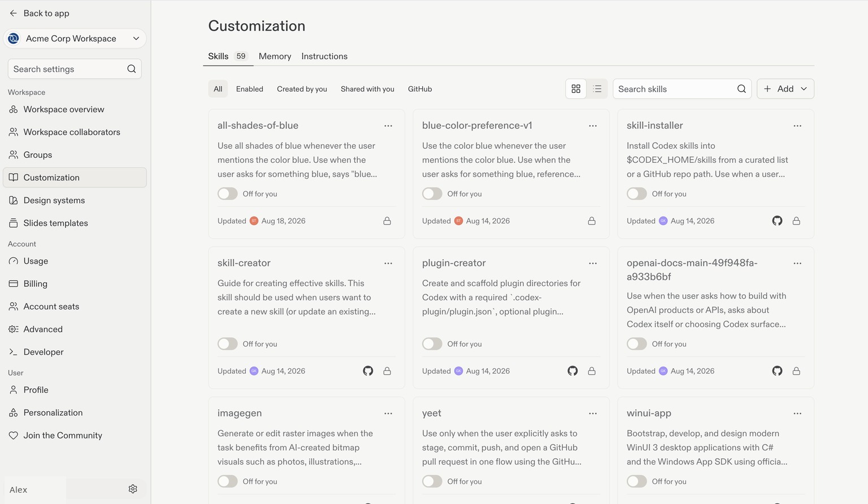868x504 pixels.
Task: Click the Alex user name
Action: tap(18, 490)
